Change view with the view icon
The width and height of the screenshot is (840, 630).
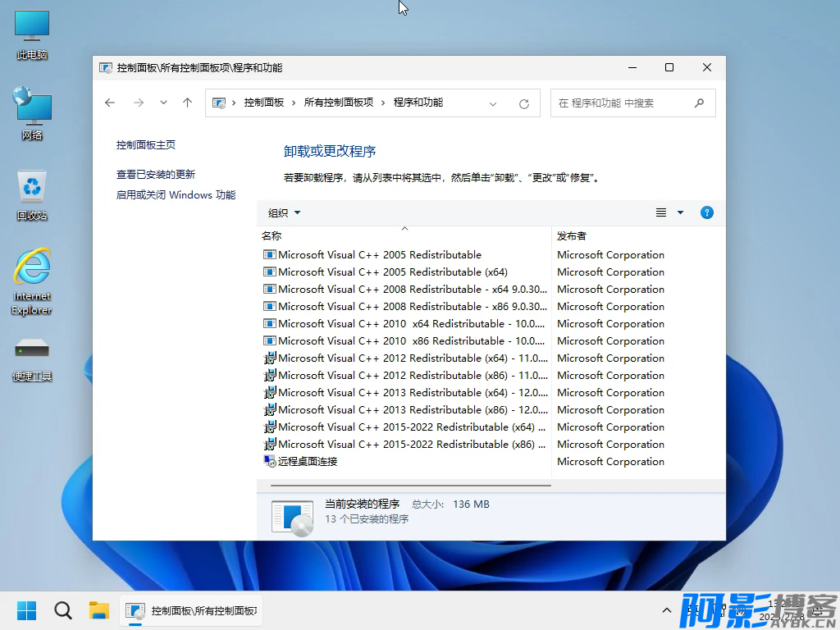coord(661,212)
